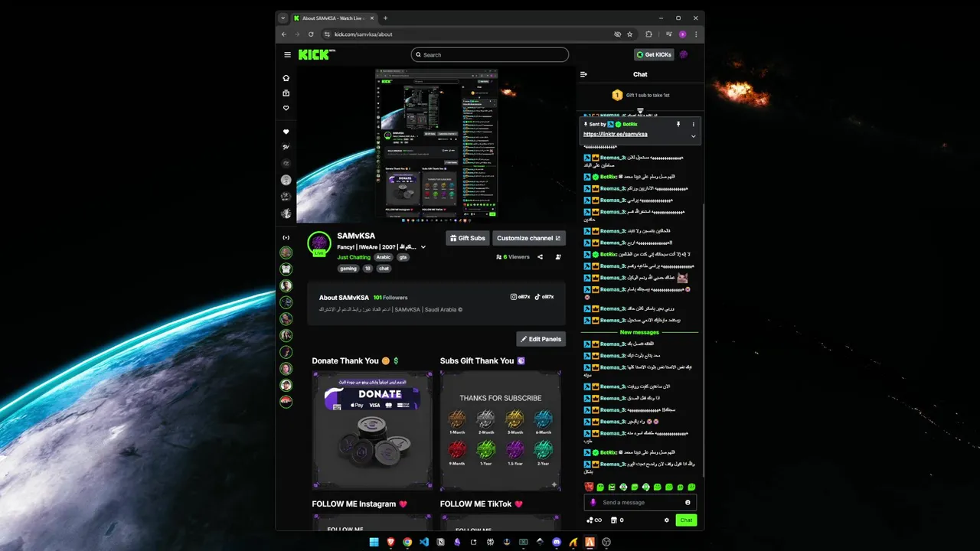The height and width of the screenshot is (551, 980).
Task: Click the SAMvKSA channel avatar
Action: pyautogui.click(x=318, y=244)
